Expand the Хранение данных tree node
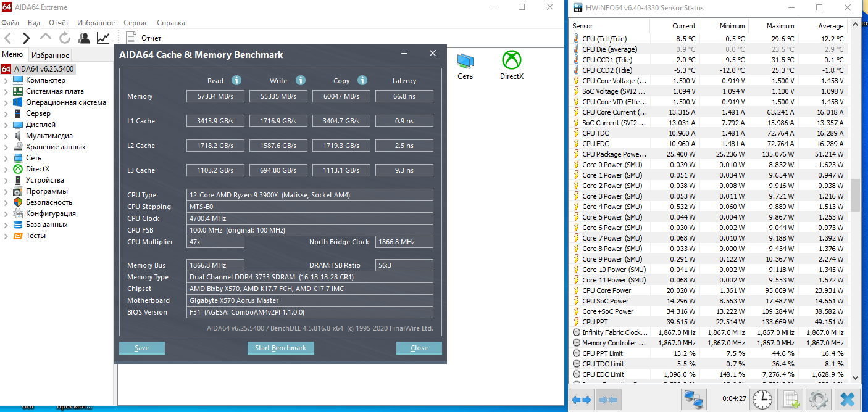Image resolution: width=868 pixels, height=412 pixels. [6, 147]
